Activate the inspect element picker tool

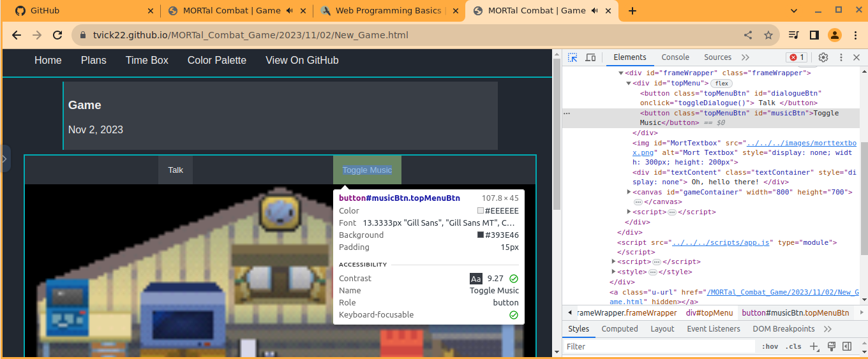572,57
